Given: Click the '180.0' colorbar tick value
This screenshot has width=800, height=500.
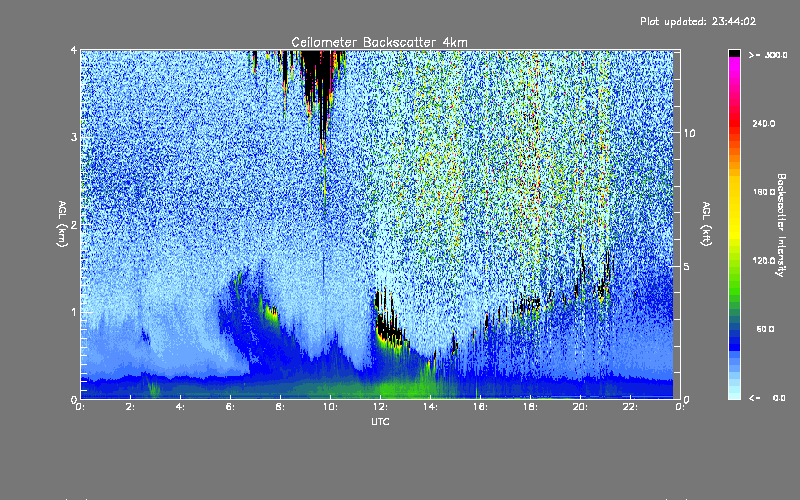Looking at the screenshot, I should point(764,192).
